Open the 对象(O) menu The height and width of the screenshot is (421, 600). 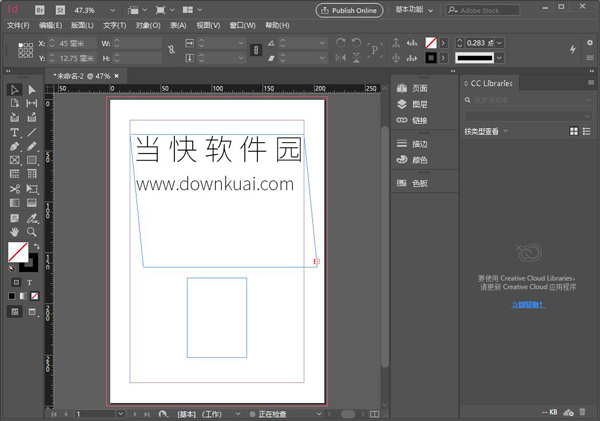click(x=148, y=26)
